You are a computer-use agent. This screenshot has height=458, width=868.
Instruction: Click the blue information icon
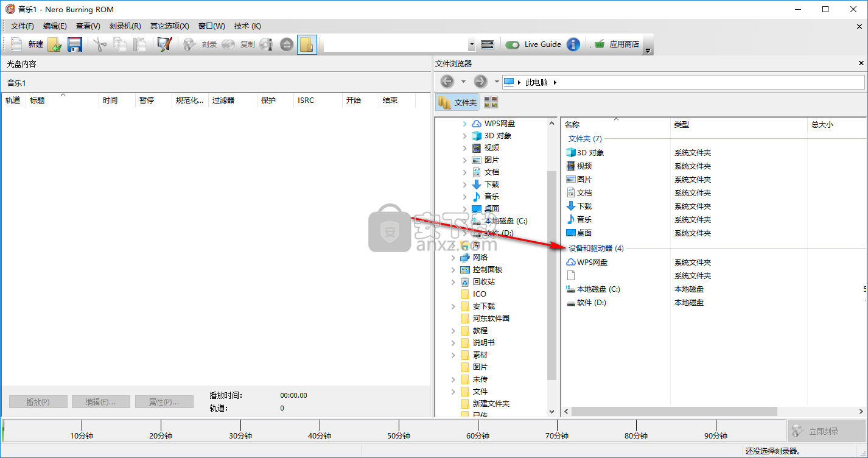coord(573,44)
